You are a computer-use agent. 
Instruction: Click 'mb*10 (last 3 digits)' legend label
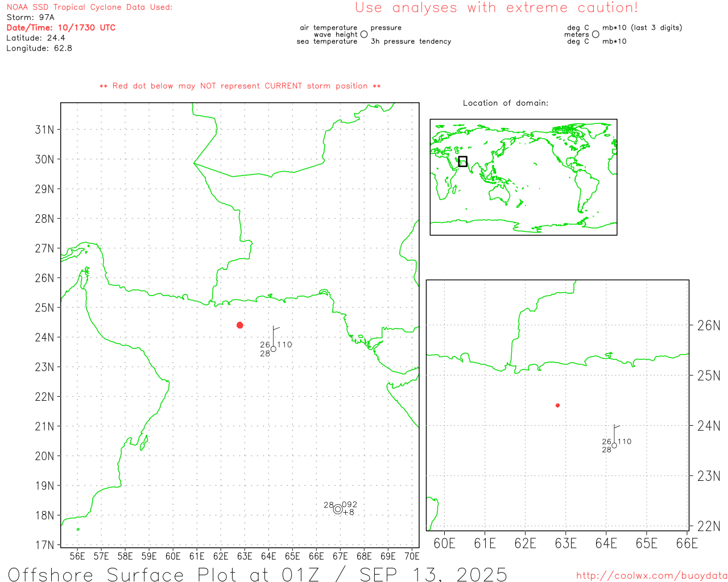(642, 28)
